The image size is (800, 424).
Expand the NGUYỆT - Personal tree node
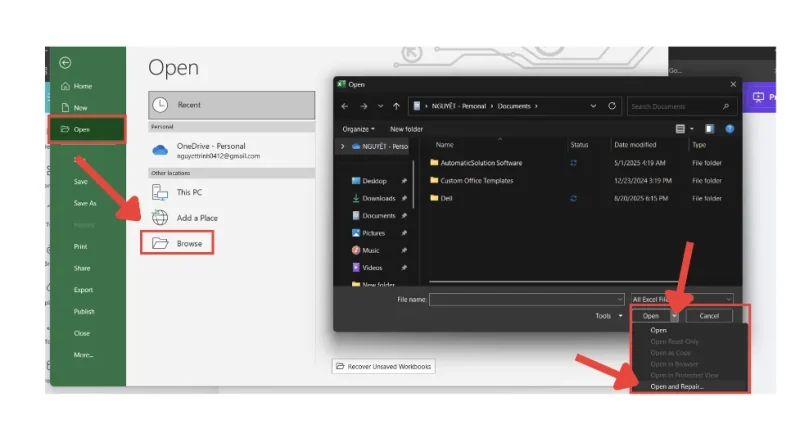(x=343, y=146)
